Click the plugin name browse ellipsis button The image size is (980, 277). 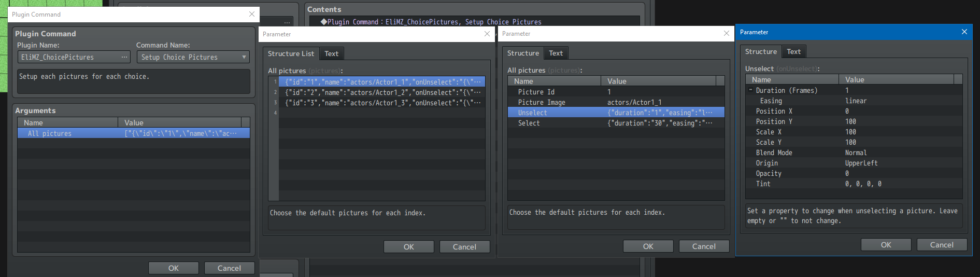pyautogui.click(x=124, y=57)
